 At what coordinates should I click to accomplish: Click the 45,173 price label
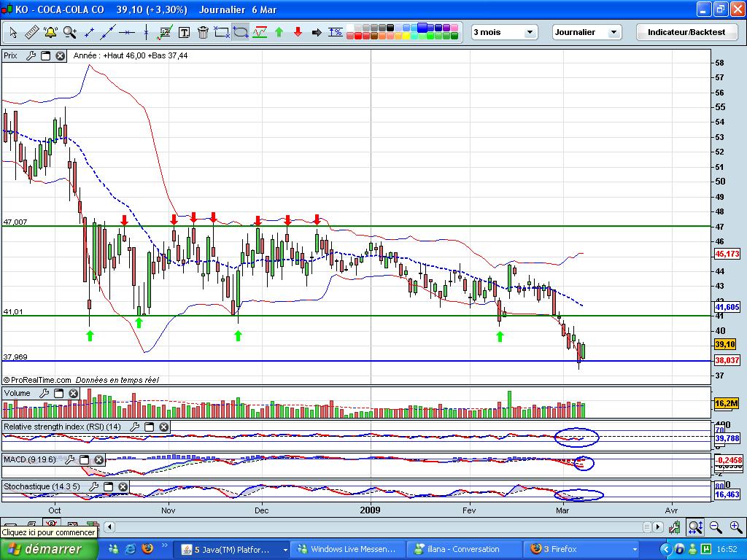pos(727,254)
